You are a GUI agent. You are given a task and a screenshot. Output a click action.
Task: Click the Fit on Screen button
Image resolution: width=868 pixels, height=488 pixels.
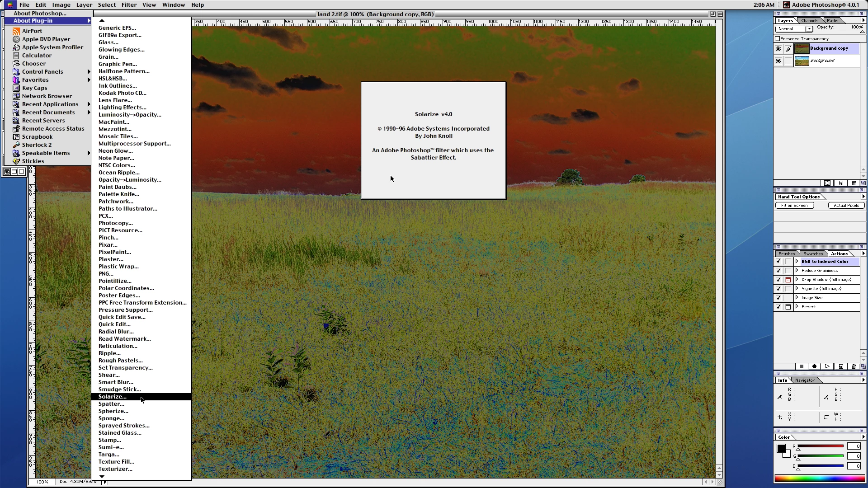(794, 206)
